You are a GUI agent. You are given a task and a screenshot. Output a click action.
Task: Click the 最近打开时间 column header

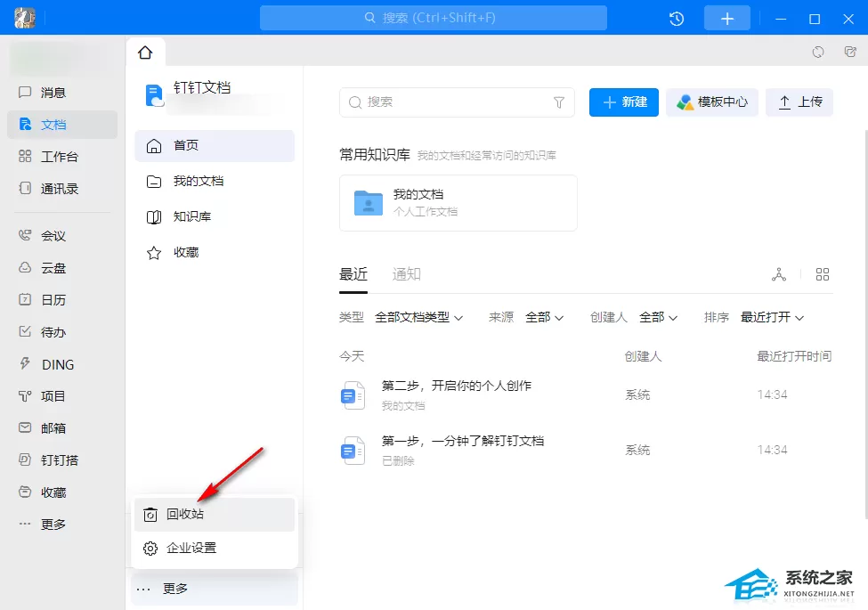794,356
